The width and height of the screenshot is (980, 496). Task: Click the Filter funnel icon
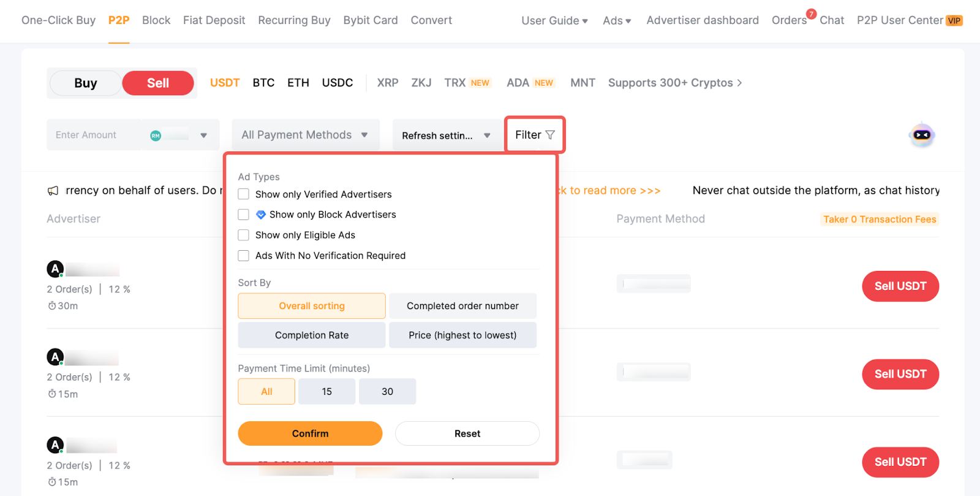tap(550, 135)
